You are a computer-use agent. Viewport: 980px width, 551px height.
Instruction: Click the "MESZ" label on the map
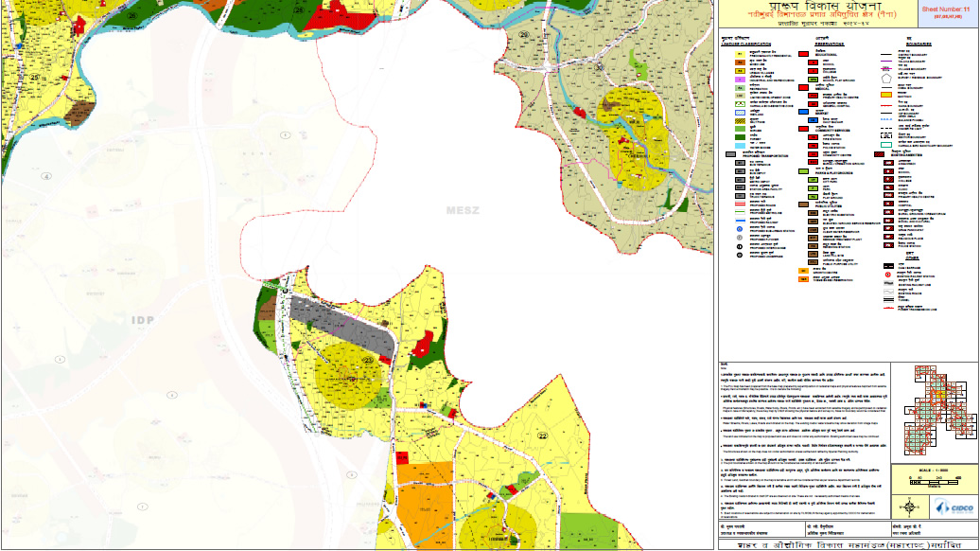464,211
